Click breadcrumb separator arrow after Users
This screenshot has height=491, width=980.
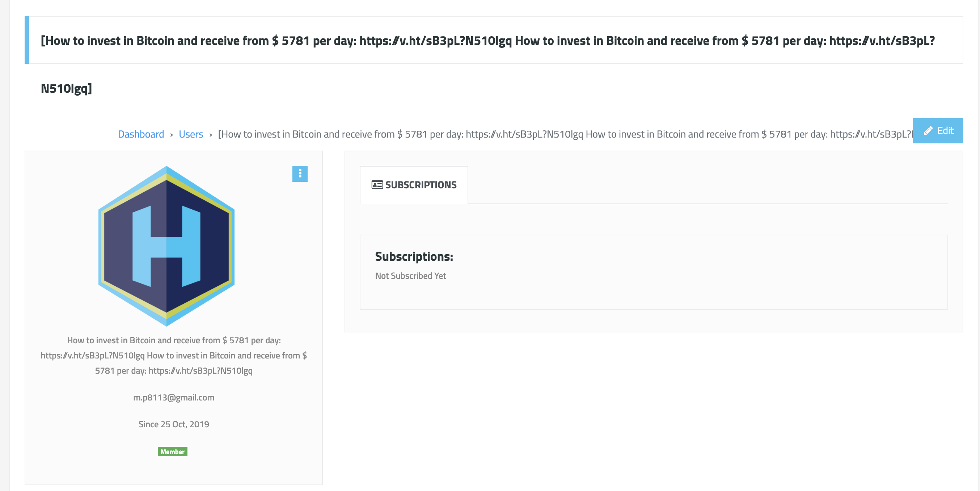point(210,135)
